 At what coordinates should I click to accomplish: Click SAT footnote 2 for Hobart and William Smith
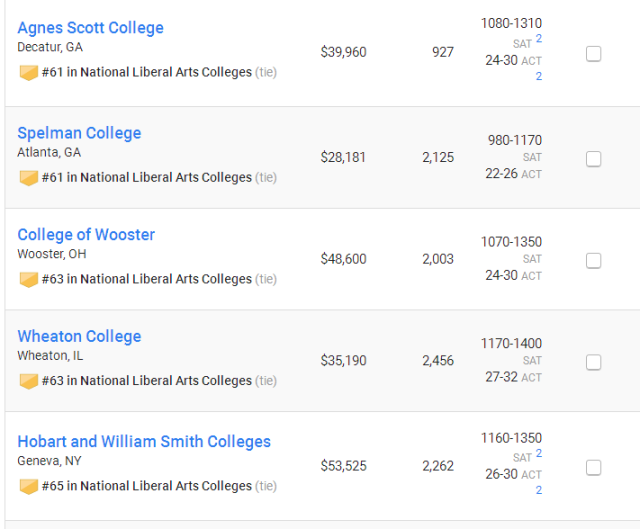(539, 453)
